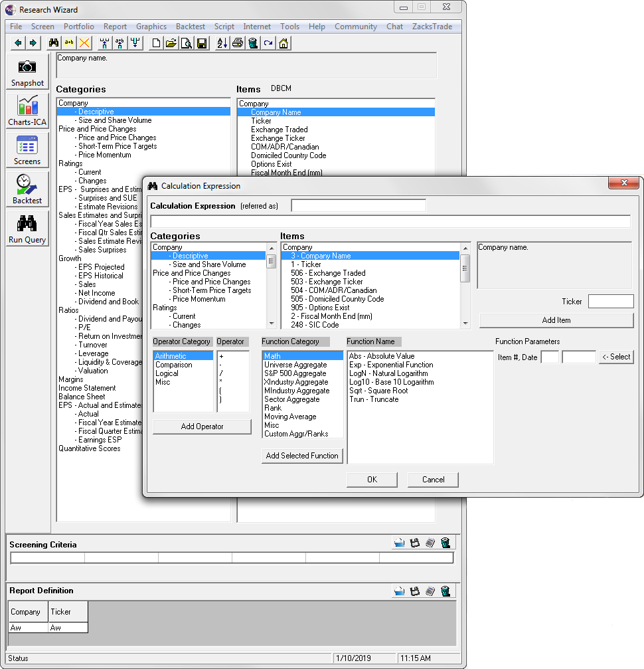Open the File menu

coord(16,27)
